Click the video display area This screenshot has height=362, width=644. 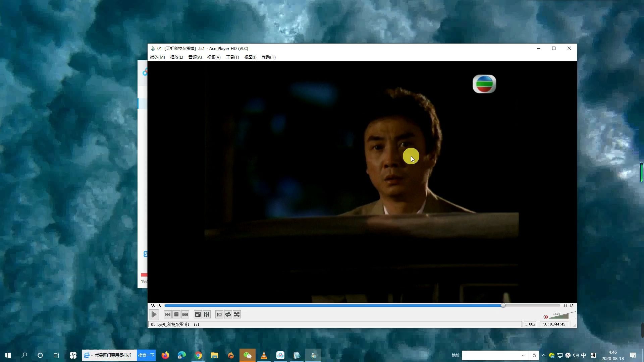click(362, 182)
